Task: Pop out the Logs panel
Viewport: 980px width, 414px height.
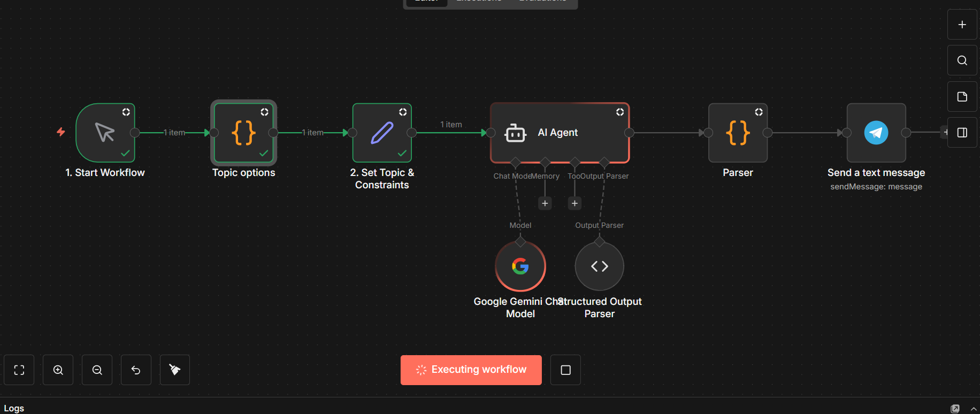Action: (955, 409)
